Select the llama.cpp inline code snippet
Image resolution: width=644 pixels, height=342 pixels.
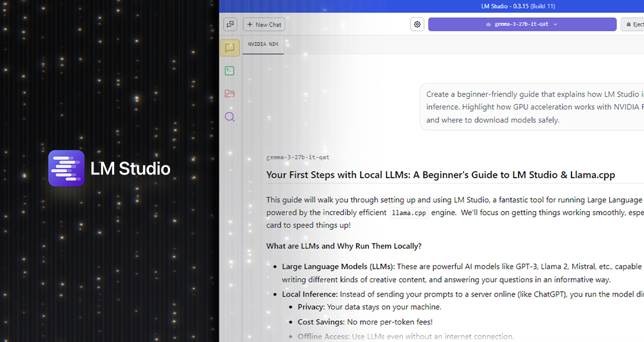point(409,212)
